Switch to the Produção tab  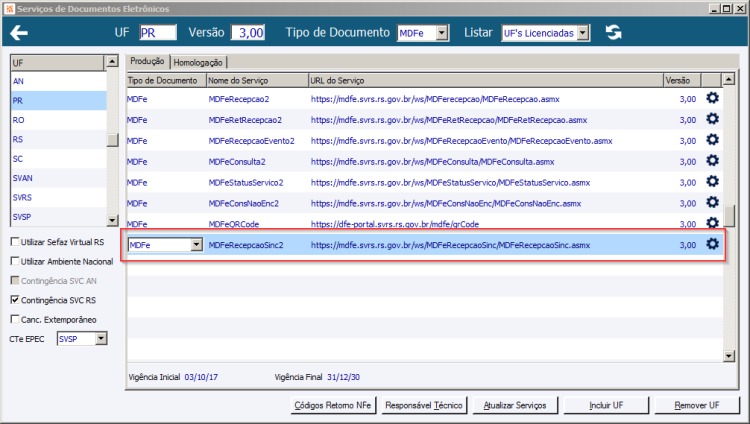(147, 61)
